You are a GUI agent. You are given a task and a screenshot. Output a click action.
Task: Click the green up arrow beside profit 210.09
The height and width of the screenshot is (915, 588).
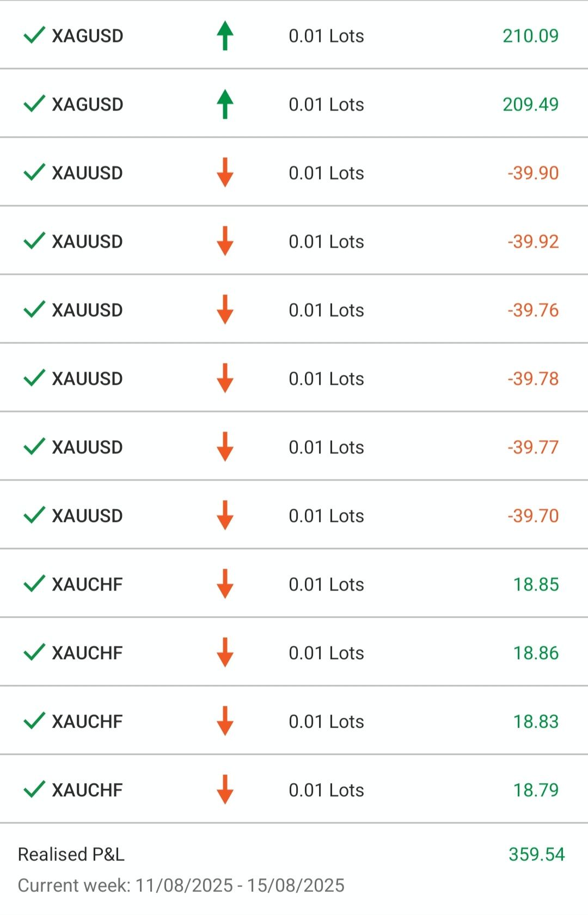tap(225, 35)
